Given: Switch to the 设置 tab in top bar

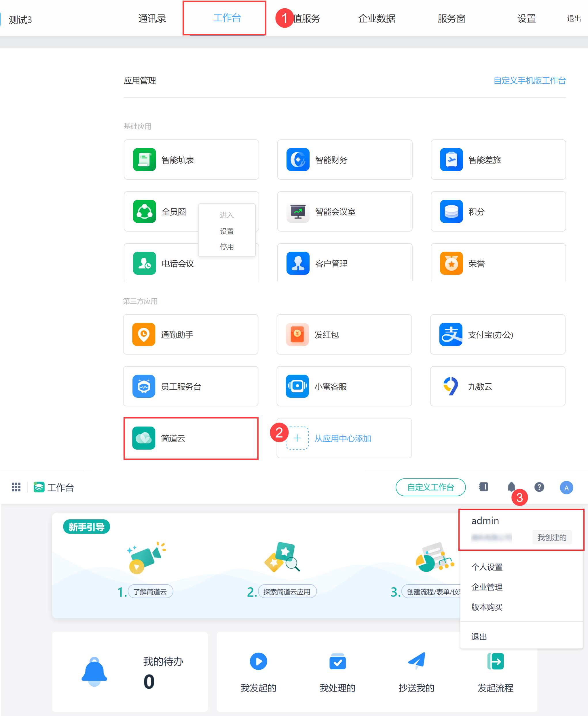Looking at the screenshot, I should (x=526, y=19).
